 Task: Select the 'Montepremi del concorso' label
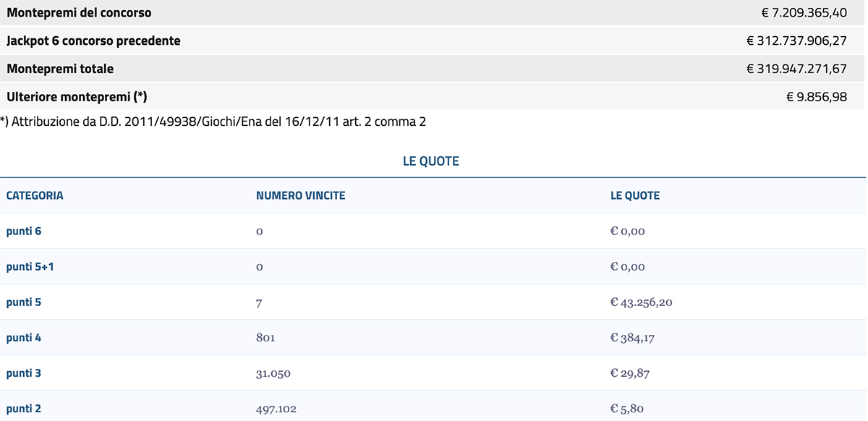coord(79,13)
